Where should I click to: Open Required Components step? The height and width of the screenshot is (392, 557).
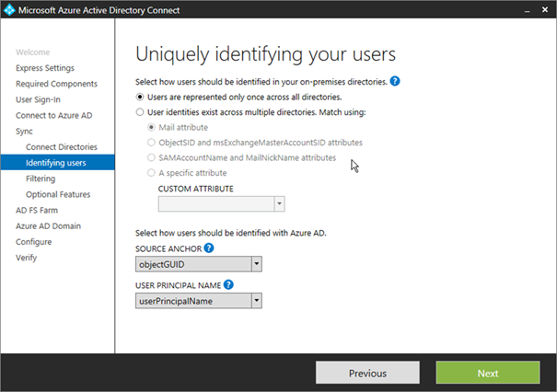(56, 84)
